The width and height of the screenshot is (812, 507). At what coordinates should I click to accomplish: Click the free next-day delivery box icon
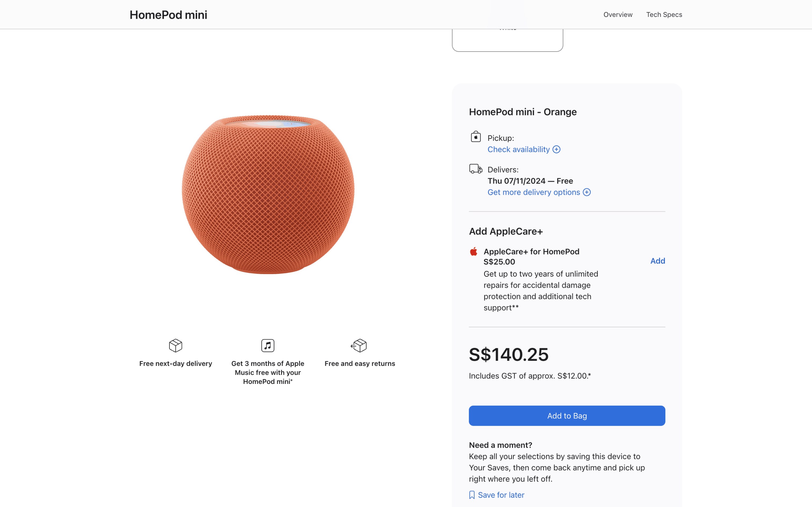[x=176, y=346]
